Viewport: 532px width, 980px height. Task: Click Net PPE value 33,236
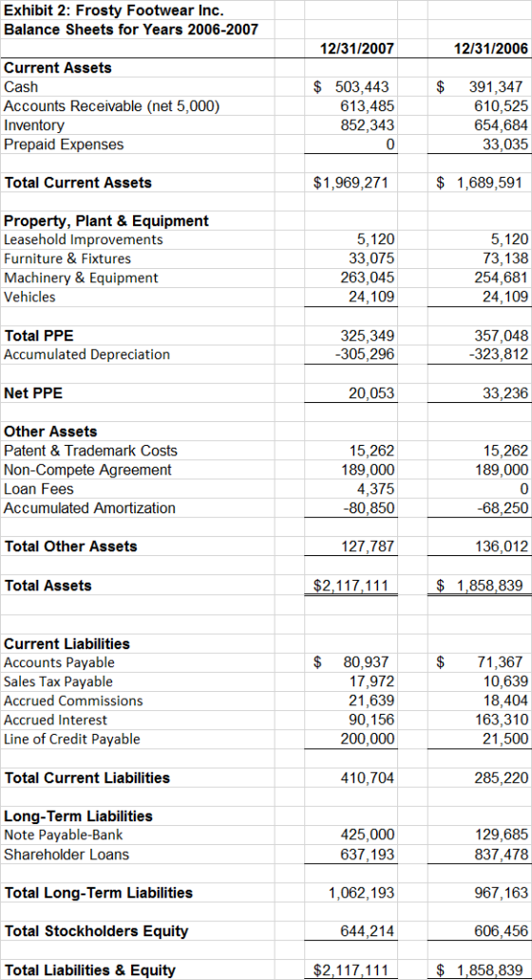pyautogui.click(x=505, y=394)
